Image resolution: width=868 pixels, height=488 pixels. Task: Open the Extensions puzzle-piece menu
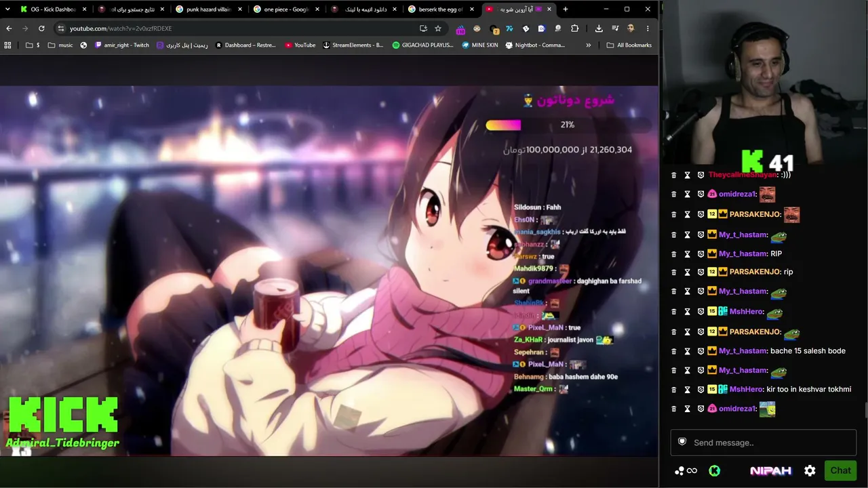[x=575, y=28]
